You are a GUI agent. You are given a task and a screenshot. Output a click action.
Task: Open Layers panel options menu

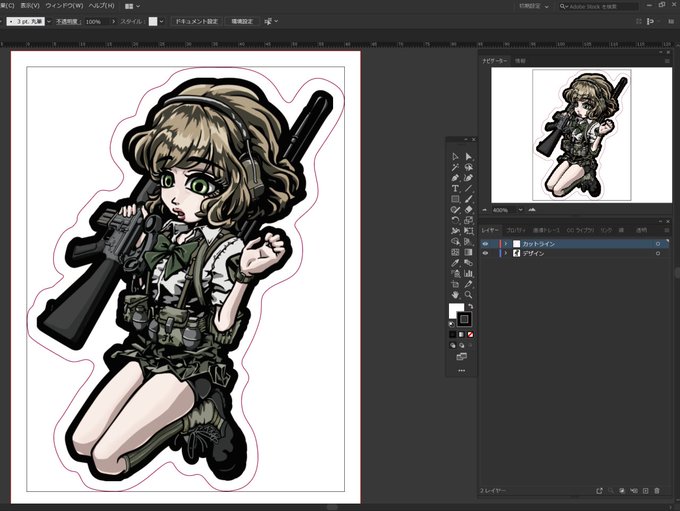(667, 230)
